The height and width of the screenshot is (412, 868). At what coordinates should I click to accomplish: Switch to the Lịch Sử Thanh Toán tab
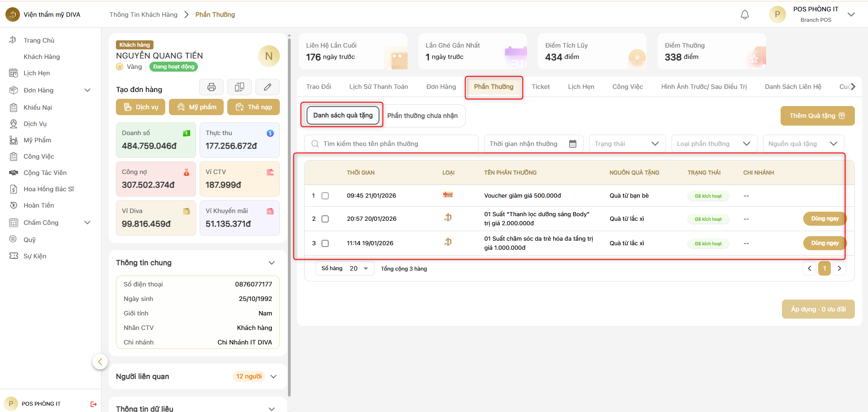(x=379, y=87)
